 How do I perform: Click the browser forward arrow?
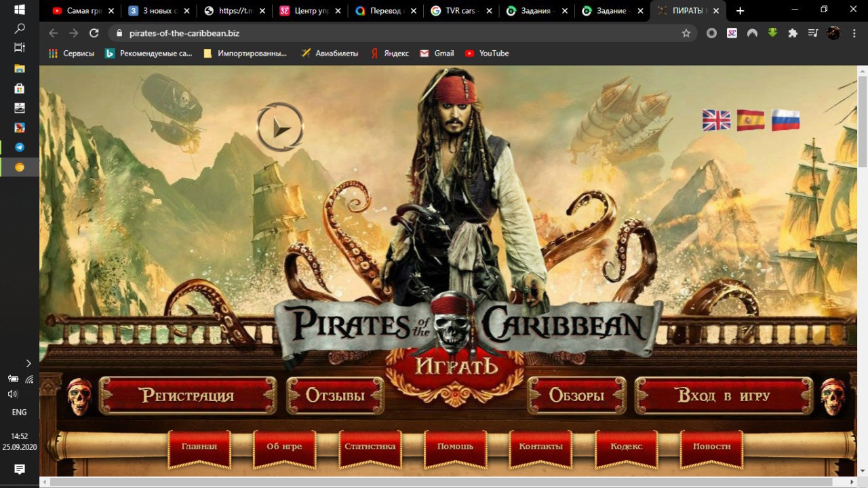click(x=73, y=33)
